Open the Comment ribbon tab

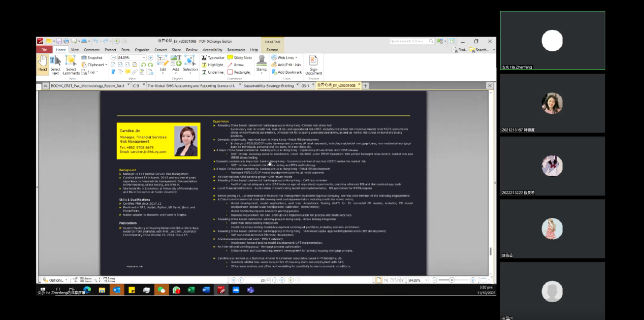91,50
